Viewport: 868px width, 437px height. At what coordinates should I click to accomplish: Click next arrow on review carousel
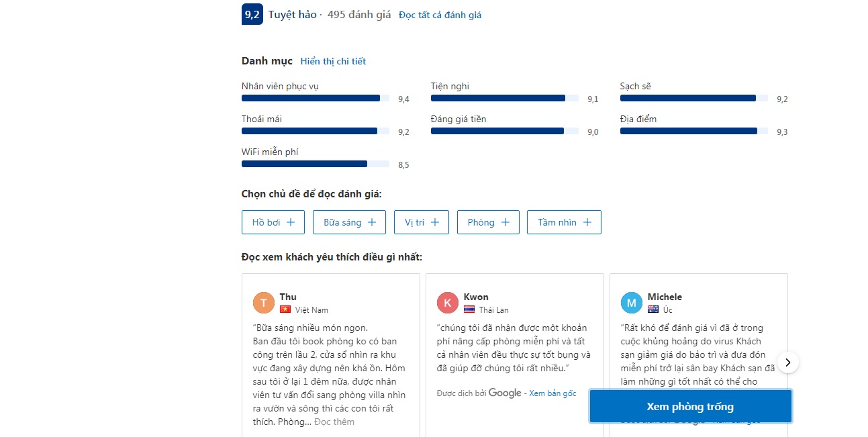click(x=789, y=362)
